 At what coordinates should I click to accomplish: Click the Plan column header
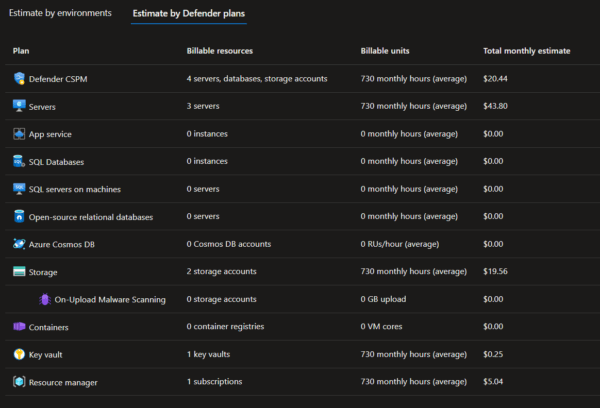click(x=21, y=51)
